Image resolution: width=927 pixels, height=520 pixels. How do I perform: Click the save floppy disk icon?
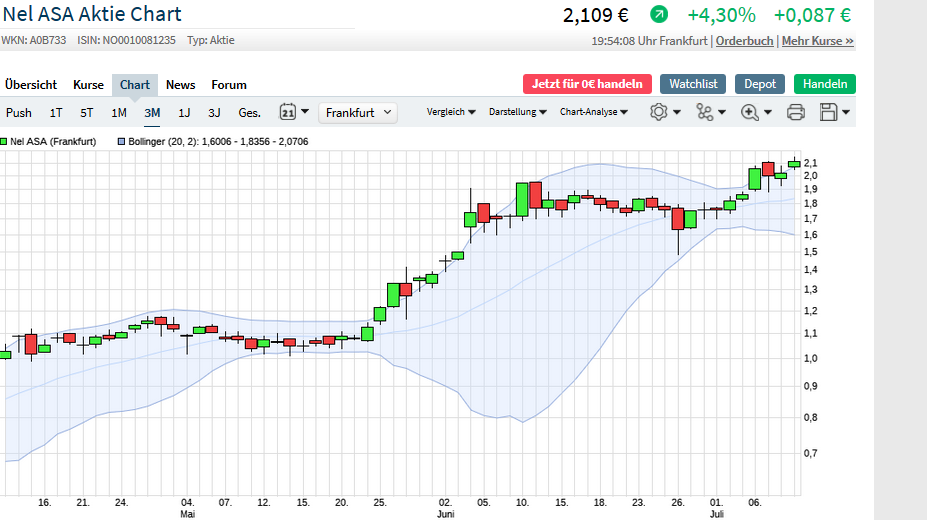[829, 112]
